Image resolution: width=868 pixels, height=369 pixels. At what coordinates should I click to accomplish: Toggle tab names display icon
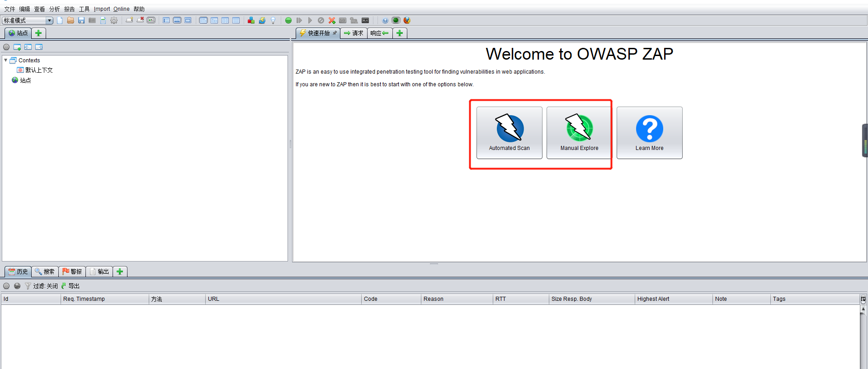[x=151, y=20]
